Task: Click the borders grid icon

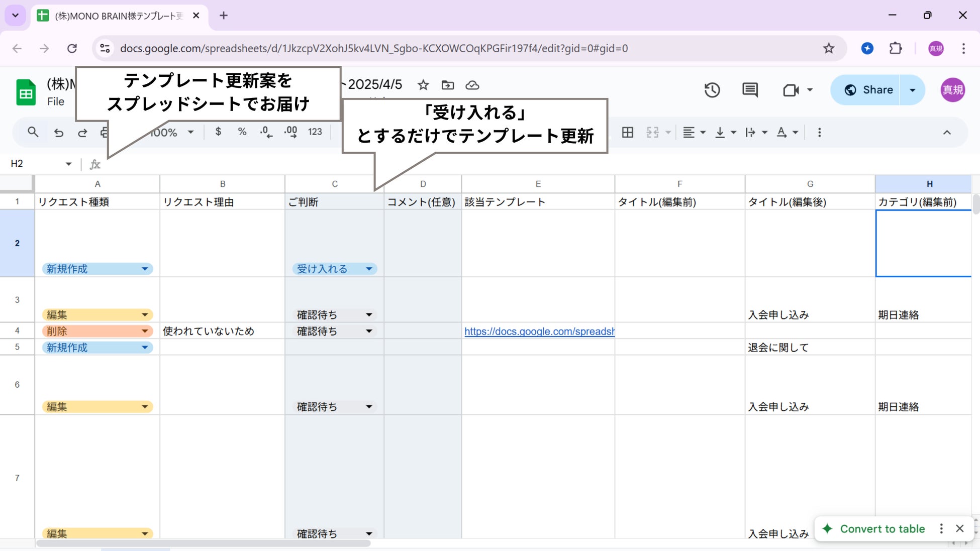Action: pyautogui.click(x=627, y=133)
